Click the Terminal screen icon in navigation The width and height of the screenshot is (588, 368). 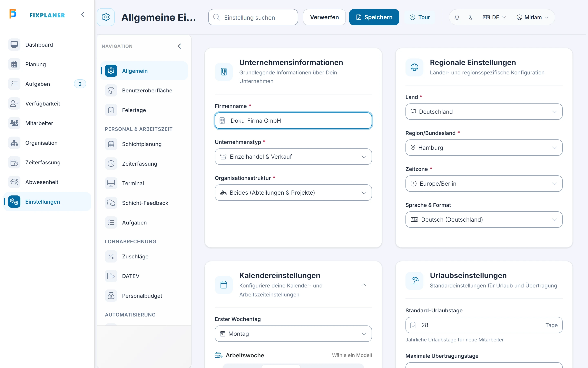pos(111,183)
